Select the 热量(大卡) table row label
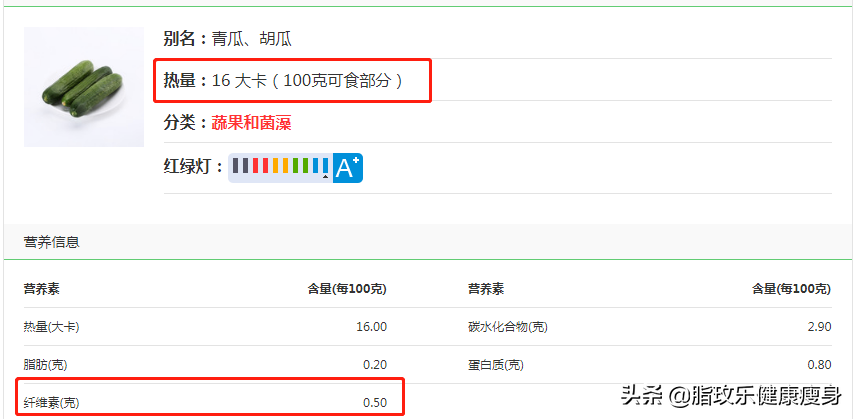This screenshot has height=419, width=855. pyautogui.click(x=51, y=327)
